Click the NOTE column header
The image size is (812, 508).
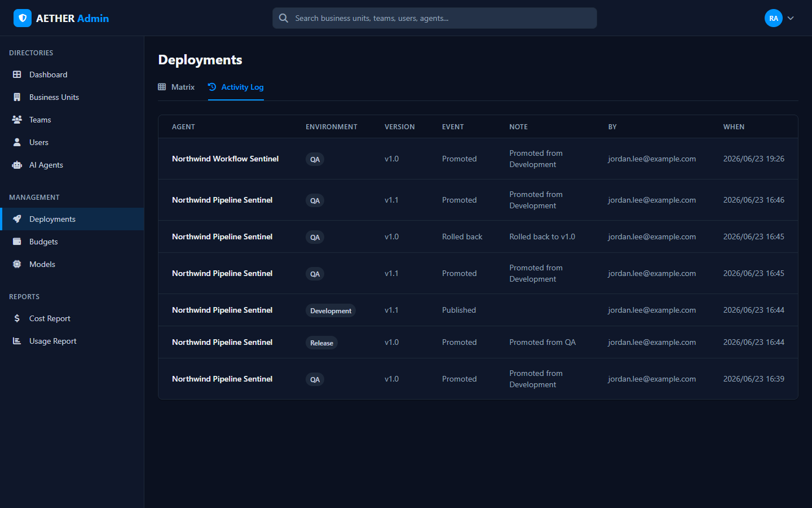(518, 127)
